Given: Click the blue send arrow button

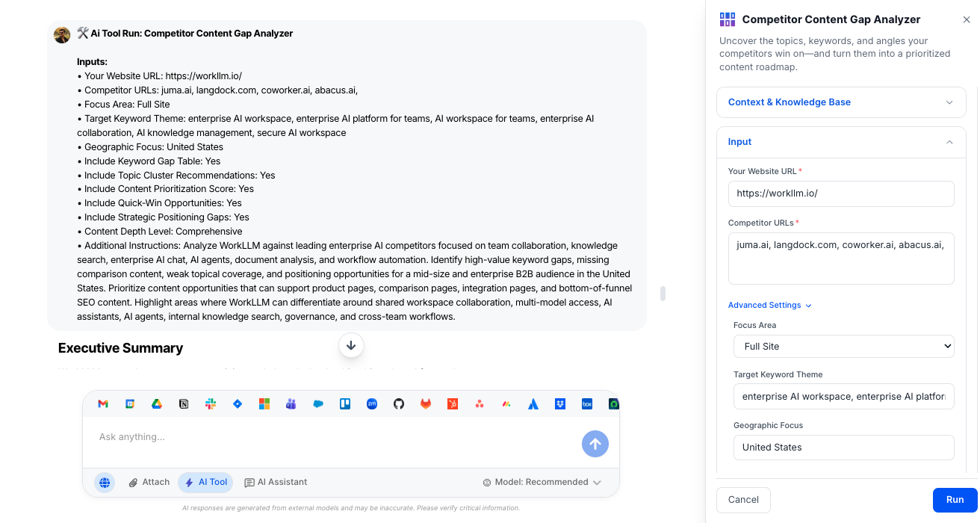Looking at the screenshot, I should click(x=595, y=444).
